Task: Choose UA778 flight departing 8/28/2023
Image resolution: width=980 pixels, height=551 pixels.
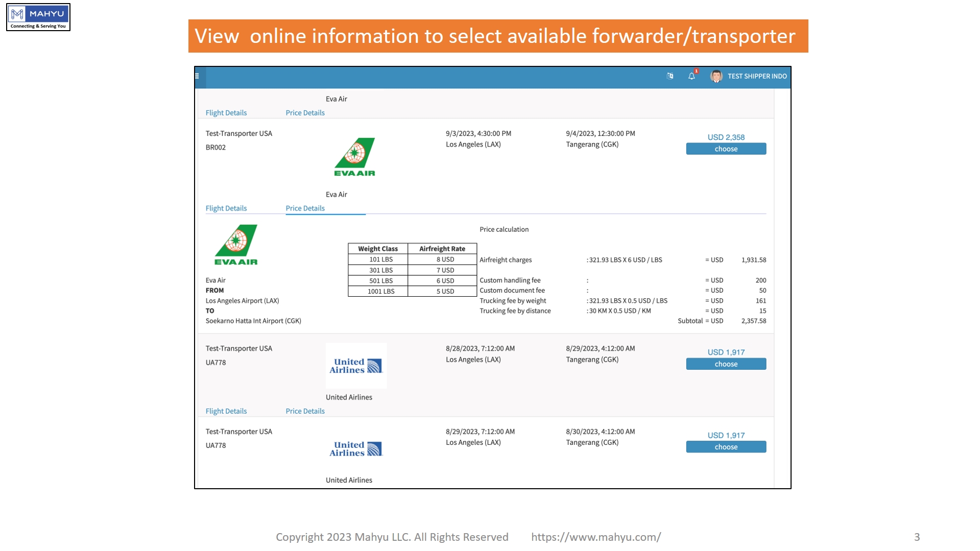Action: [x=726, y=364]
